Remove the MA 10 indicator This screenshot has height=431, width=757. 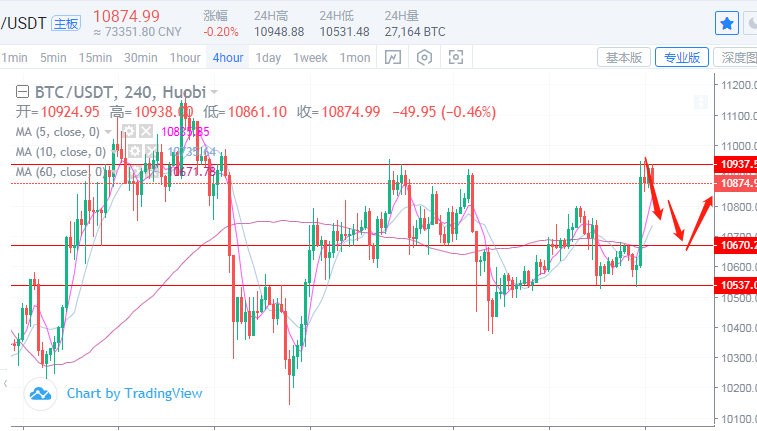coord(152,152)
